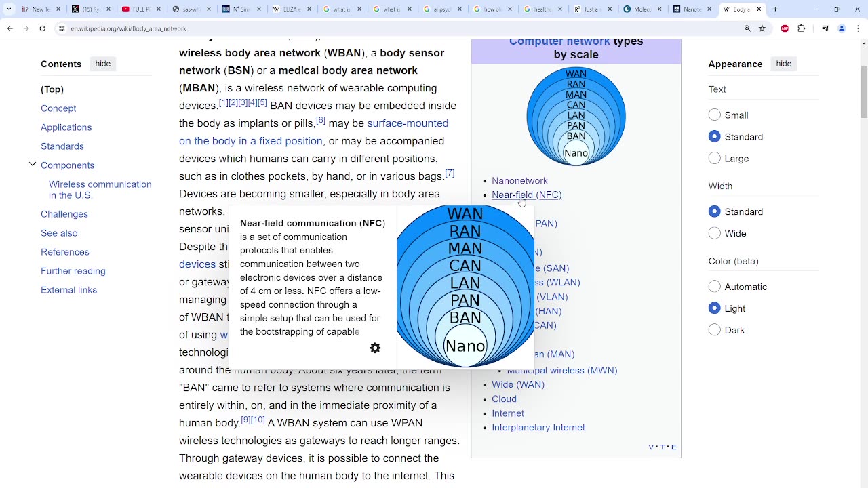Go back to the previous page
This screenshot has width=868, height=488.
[9, 28]
